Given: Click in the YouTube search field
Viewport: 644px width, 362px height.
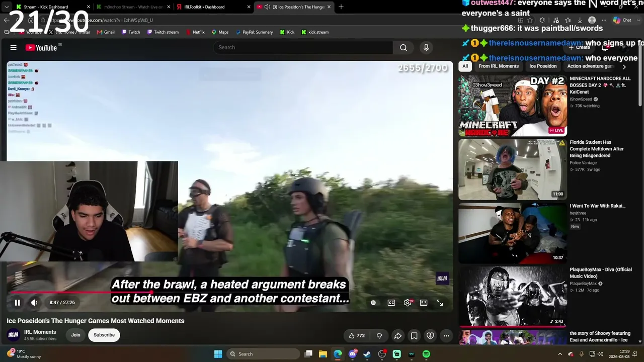Looking at the screenshot, I should coord(303,47).
